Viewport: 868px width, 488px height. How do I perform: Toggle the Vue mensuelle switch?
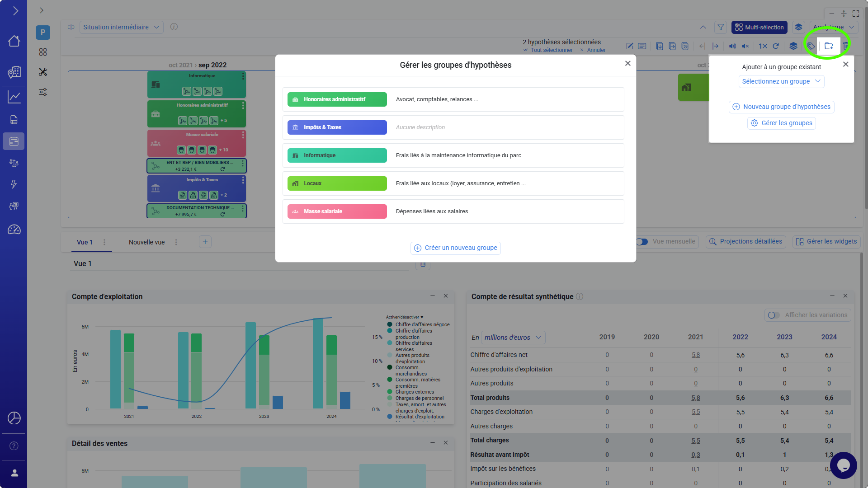pyautogui.click(x=642, y=242)
